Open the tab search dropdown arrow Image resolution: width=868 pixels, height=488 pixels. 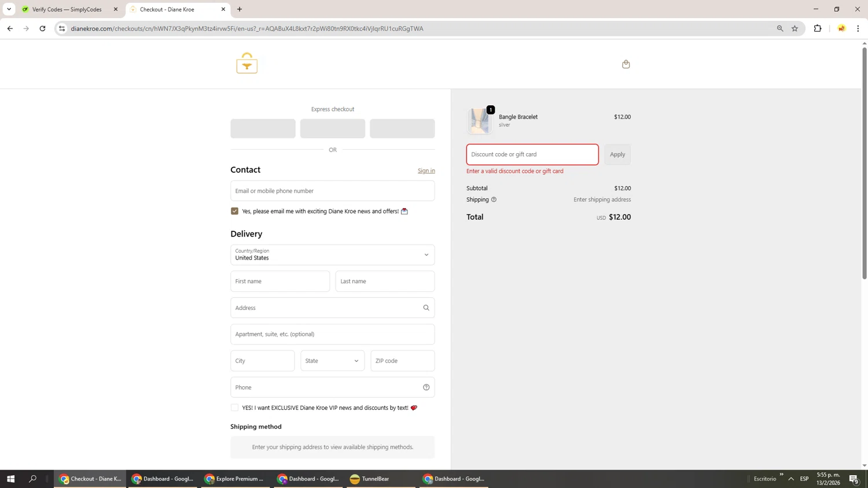click(x=9, y=9)
